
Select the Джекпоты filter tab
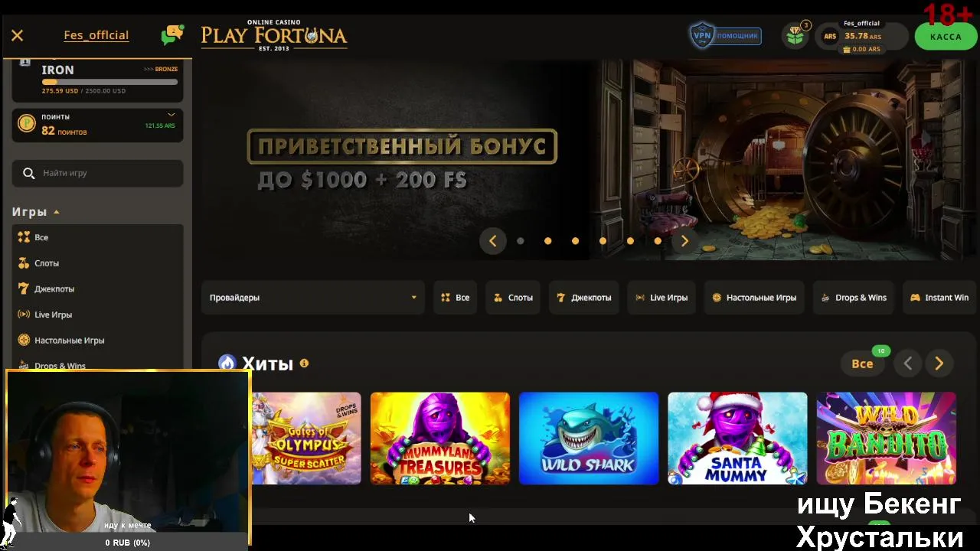coord(584,298)
